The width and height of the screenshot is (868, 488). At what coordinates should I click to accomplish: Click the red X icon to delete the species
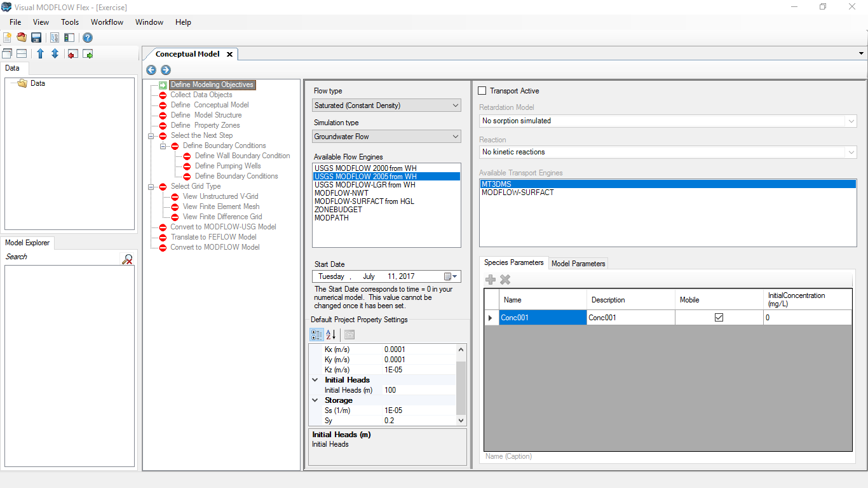pyautogui.click(x=505, y=279)
